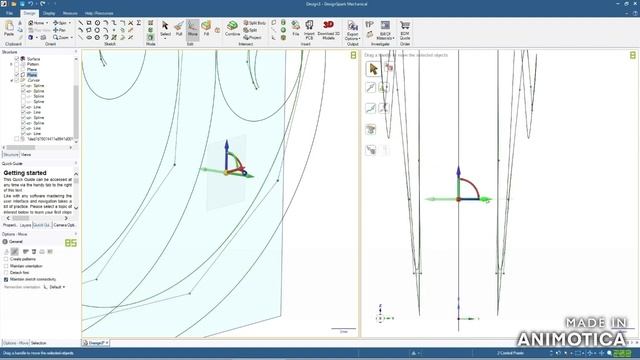The width and height of the screenshot is (640, 360).
Task: Toggle the Pattern visibility checkbox
Action: (x=17, y=64)
